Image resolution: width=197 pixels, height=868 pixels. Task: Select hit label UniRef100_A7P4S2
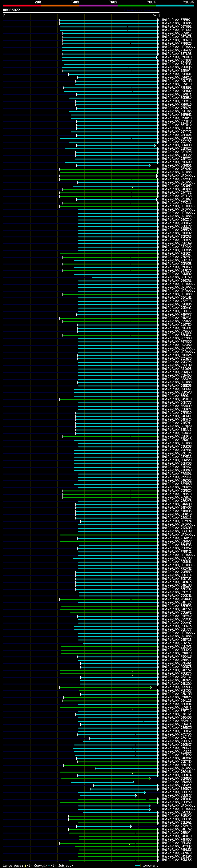pyautogui.click(x=177, y=50)
